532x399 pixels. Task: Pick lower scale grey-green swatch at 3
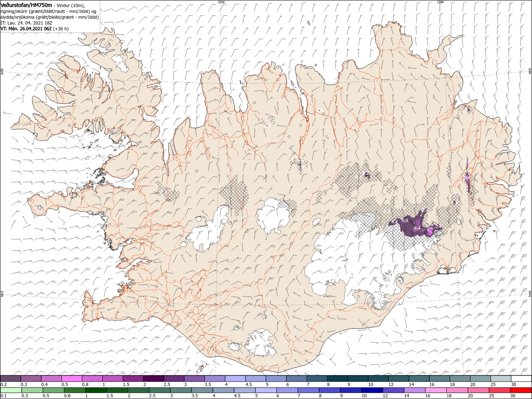point(181,390)
